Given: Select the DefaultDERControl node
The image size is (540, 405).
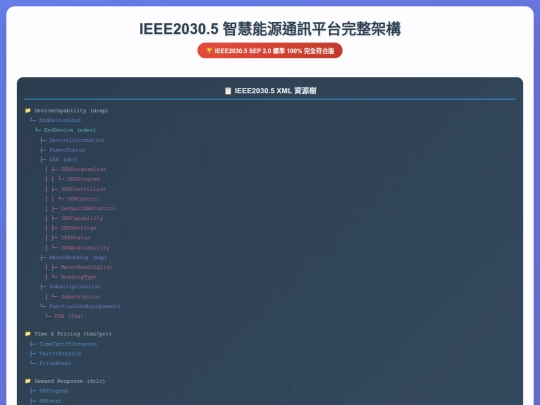Looking at the screenshot, I should pos(88,208).
